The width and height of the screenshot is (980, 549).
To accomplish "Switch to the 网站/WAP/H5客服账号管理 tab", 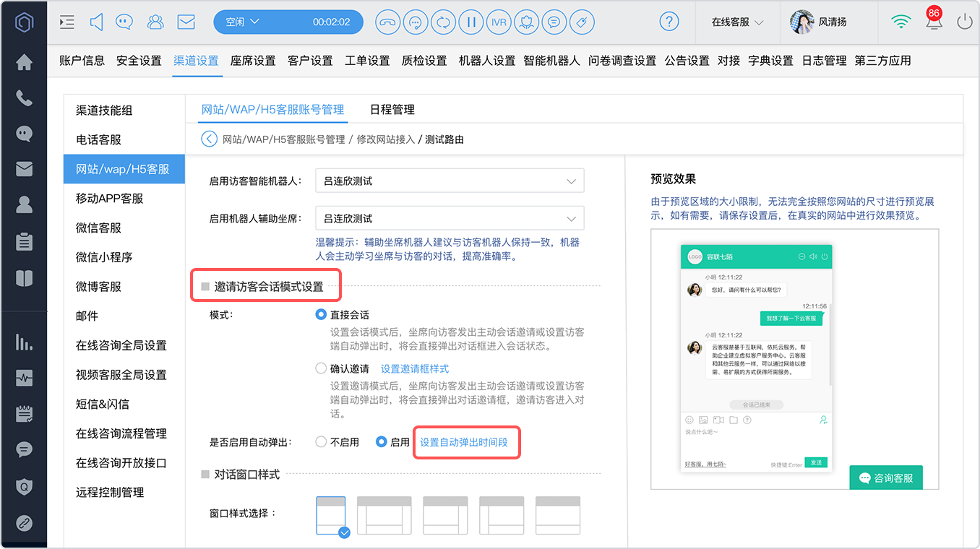I will coord(273,110).
